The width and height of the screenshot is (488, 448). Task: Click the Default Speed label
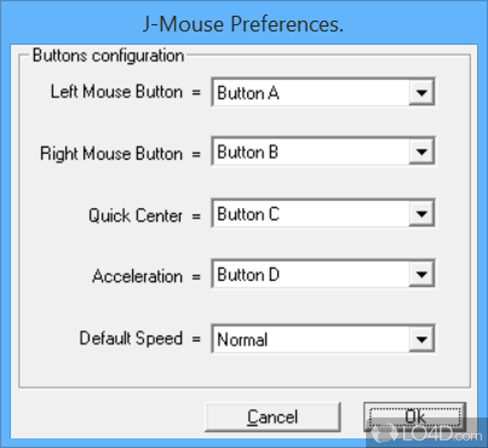(131, 338)
